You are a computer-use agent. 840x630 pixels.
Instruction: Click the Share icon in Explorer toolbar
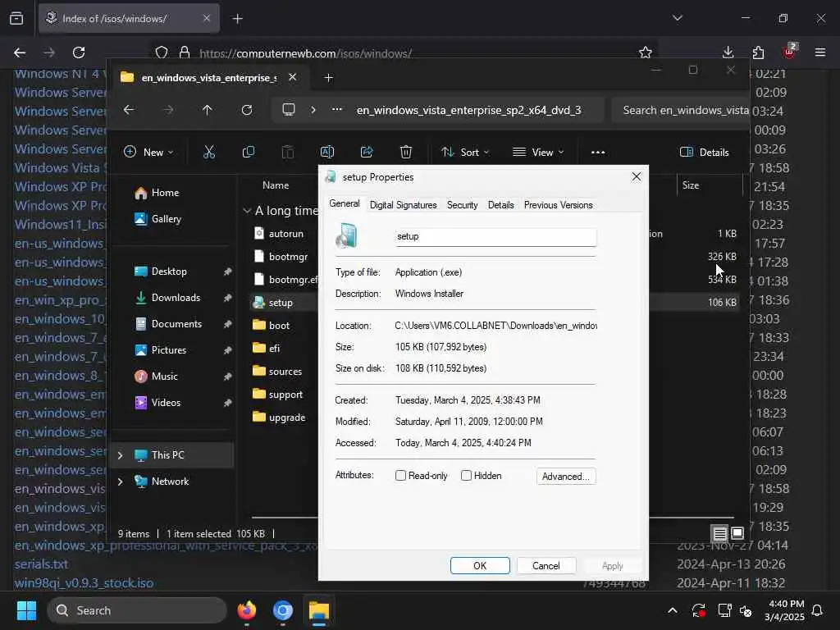coord(367,152)
